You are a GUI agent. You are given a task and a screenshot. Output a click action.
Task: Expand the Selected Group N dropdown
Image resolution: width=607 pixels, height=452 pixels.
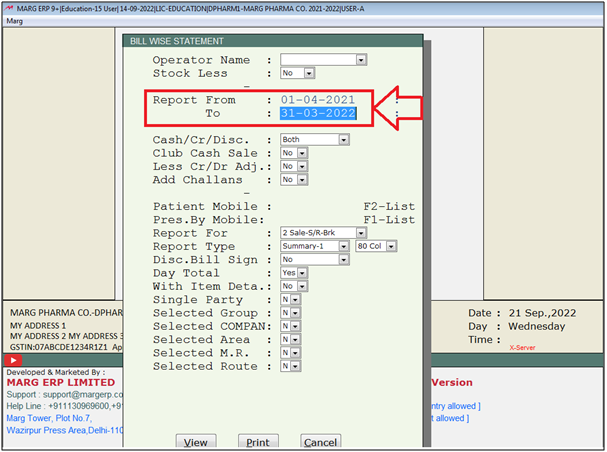pyautogui.click(x=295, y=313)
